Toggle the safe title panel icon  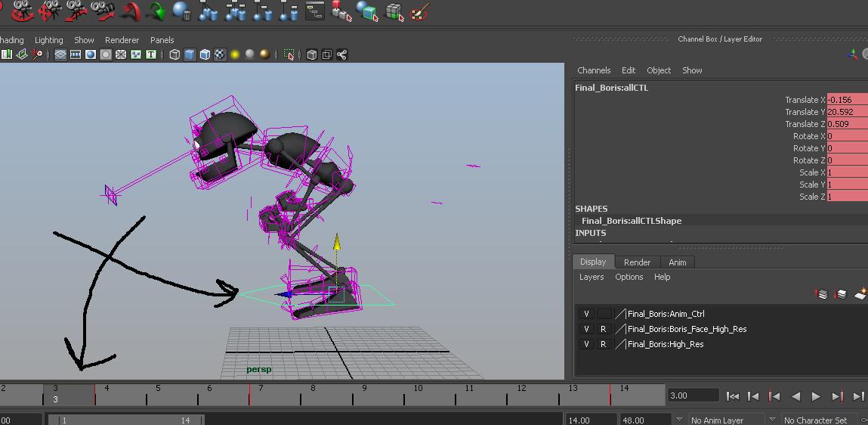150,55
